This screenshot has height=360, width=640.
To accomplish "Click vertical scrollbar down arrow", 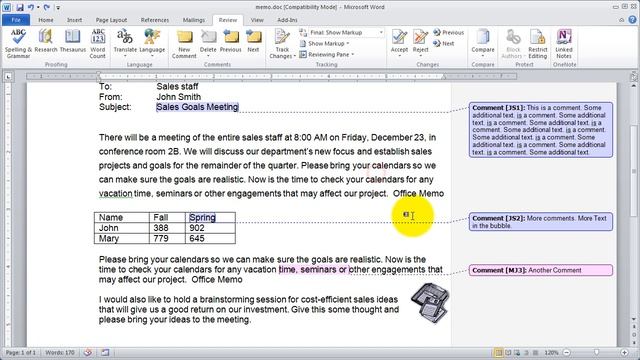I will [x=633, y=320].
